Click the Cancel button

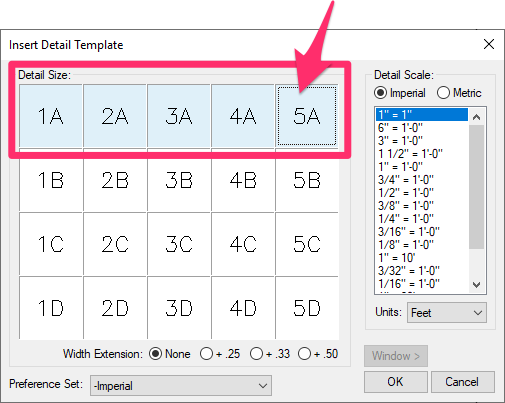tap(463, 382)
